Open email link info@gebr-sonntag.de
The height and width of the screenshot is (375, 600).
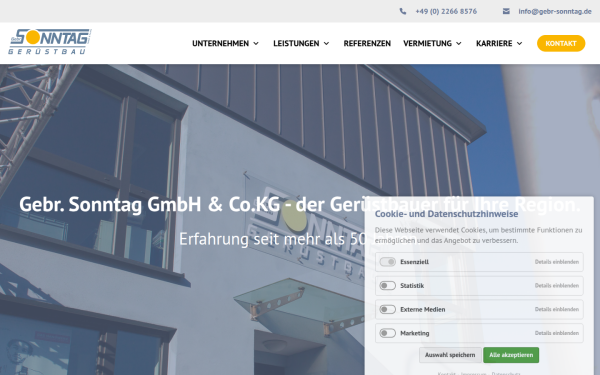[x=555, y=11]
